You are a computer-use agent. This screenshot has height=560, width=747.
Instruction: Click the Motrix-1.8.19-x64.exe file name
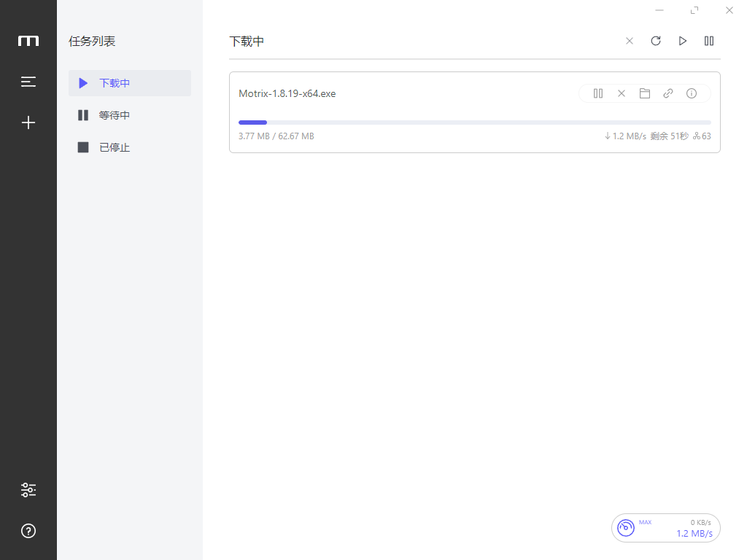coord(287,93)
